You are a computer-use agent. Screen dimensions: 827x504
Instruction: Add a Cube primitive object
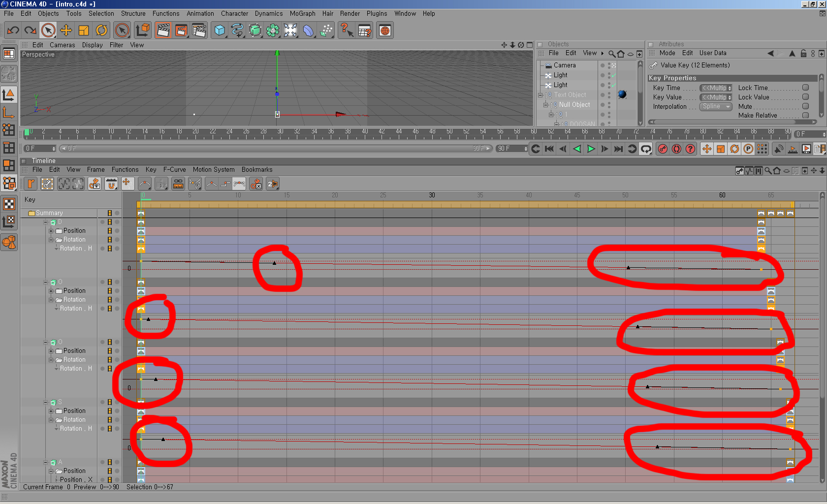220,31
